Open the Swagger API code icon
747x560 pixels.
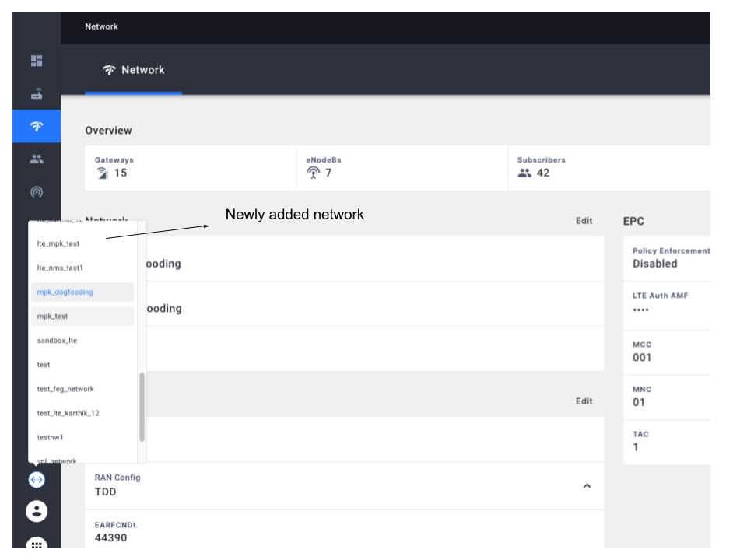(x=36, y=479)
